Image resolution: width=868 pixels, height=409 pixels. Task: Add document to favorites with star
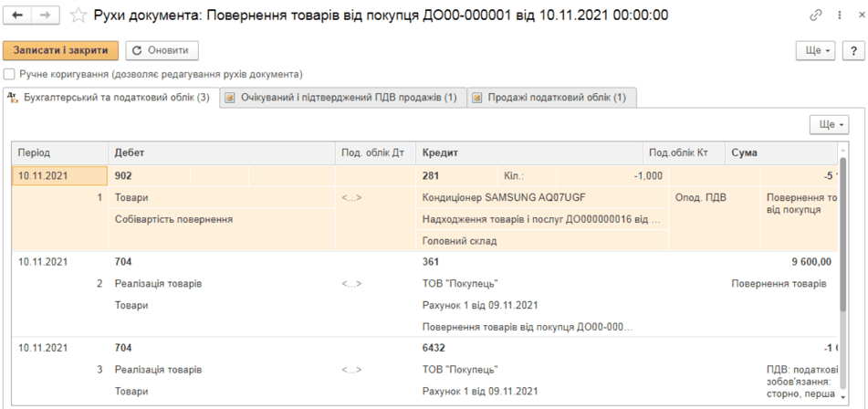(78, 16)
